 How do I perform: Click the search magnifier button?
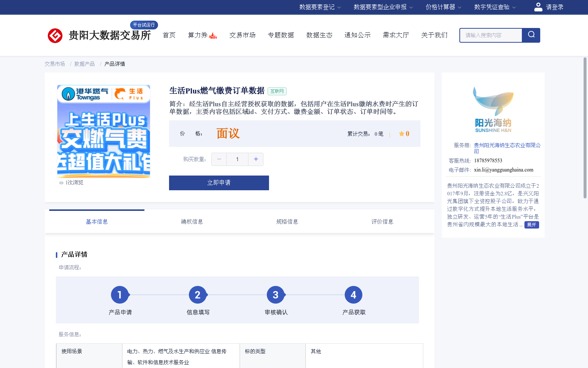coord(531,35)
